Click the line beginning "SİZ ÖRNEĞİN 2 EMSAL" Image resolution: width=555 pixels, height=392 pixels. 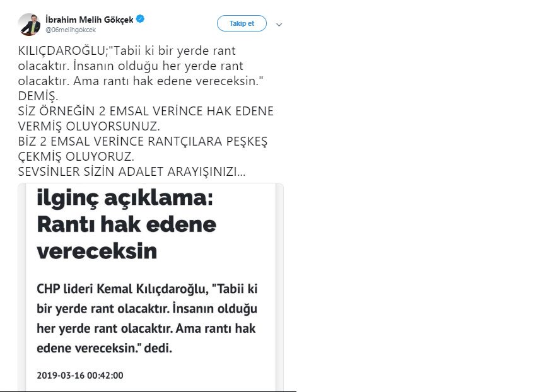coord(146,112)
